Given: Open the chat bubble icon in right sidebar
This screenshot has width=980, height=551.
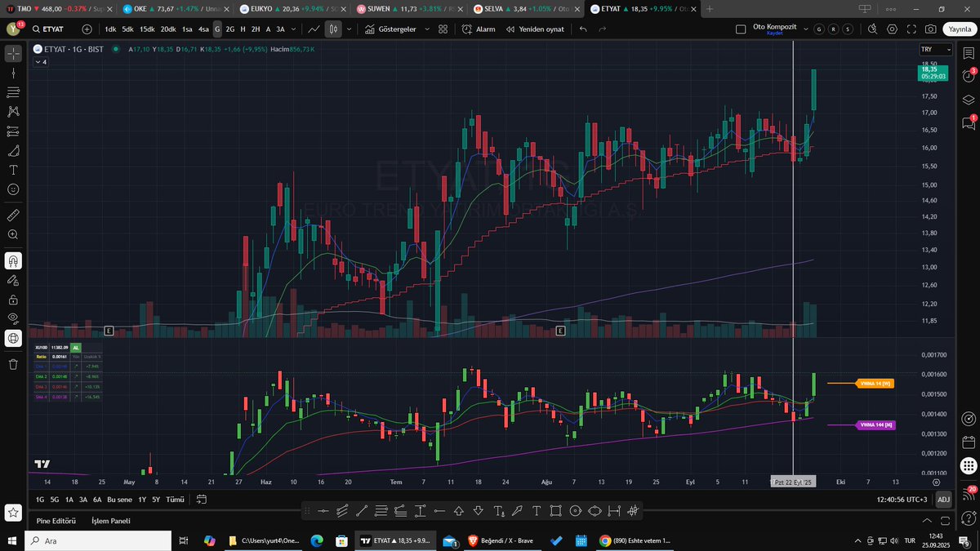Looking at the screenshot, I should tap(968, 123).
